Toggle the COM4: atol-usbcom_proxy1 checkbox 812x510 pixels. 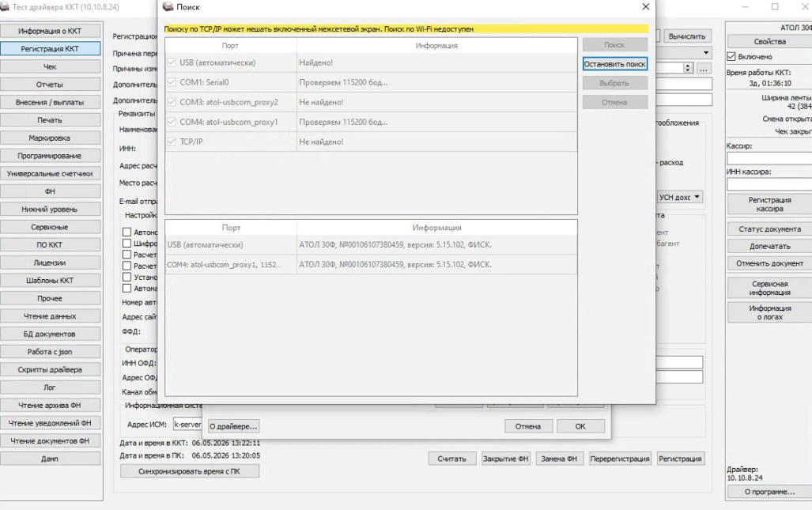(x=172, y=122)
